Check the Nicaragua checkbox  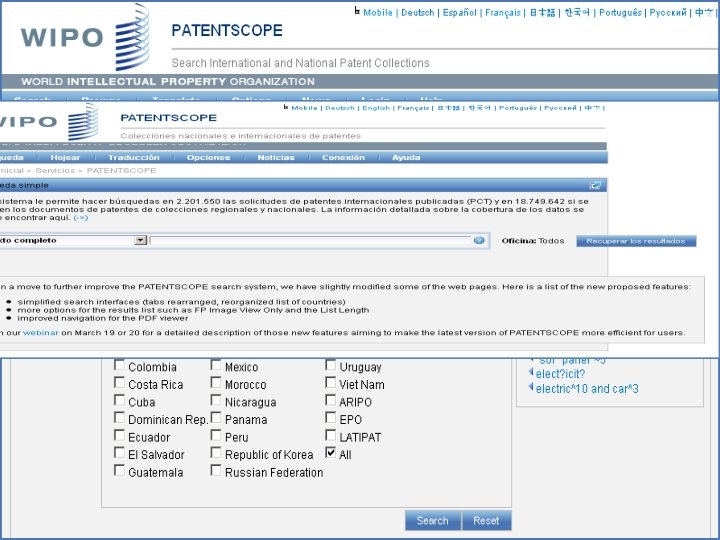(x=216, y=400)
